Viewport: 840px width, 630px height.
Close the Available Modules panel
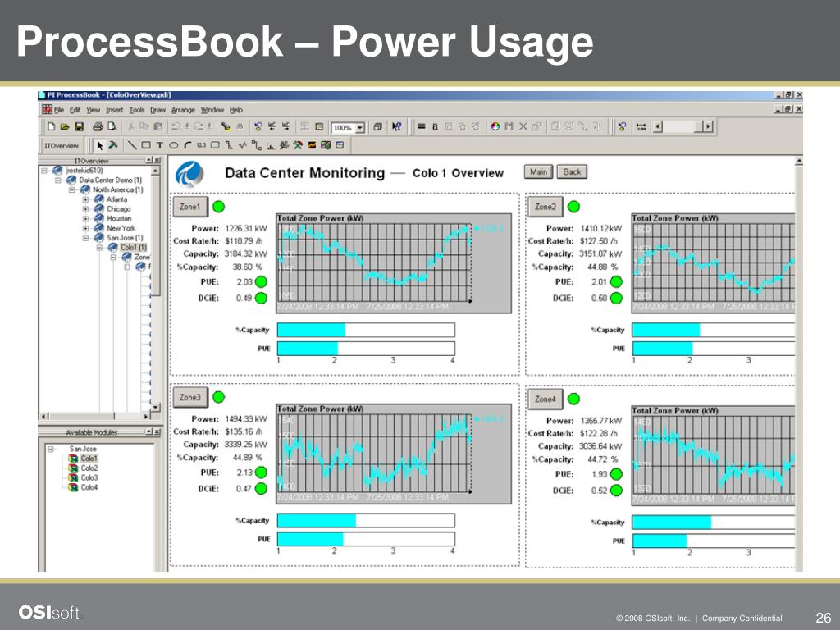click(x=157, y=432)
